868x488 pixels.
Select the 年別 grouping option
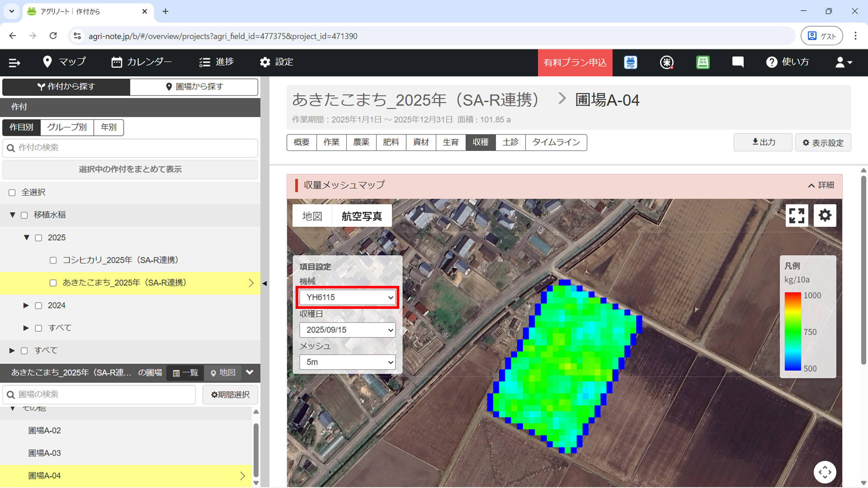click(x=108, y=127)
